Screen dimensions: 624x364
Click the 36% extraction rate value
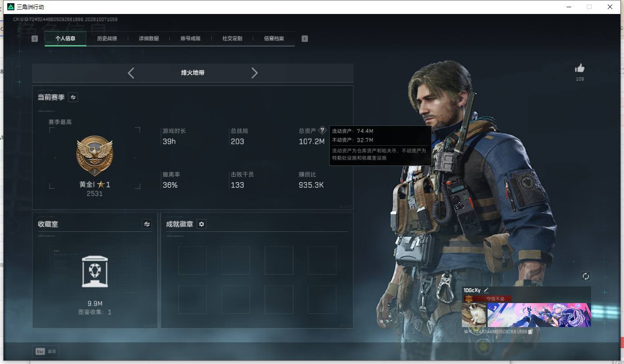(x=170, y=185)
